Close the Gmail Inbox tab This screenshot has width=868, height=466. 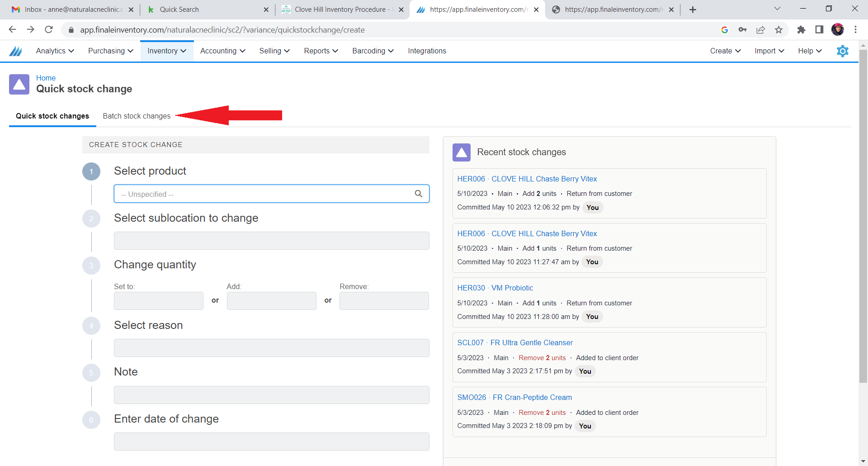[131, 10]
